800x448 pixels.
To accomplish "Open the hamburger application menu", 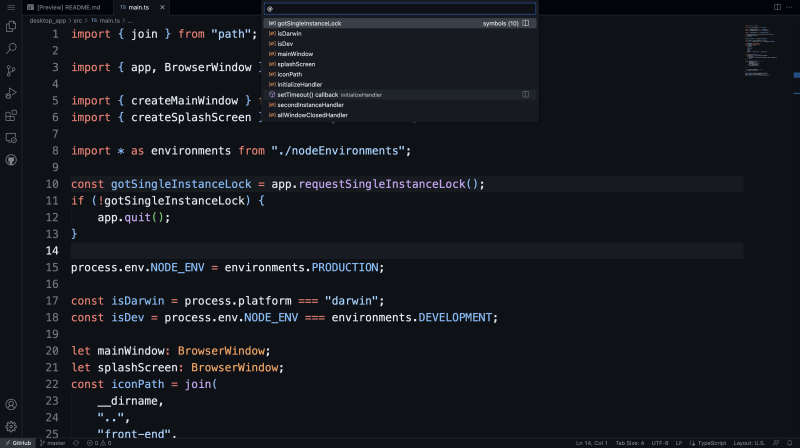I will click(x=11, y=7).
